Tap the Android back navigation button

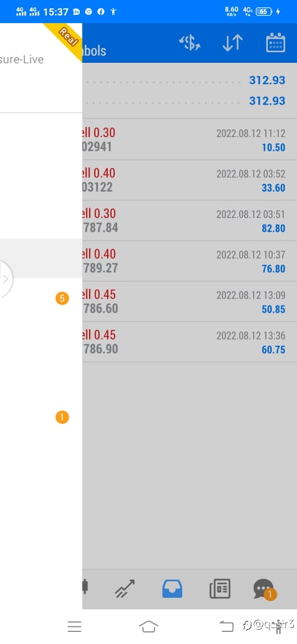pos(226,626)
